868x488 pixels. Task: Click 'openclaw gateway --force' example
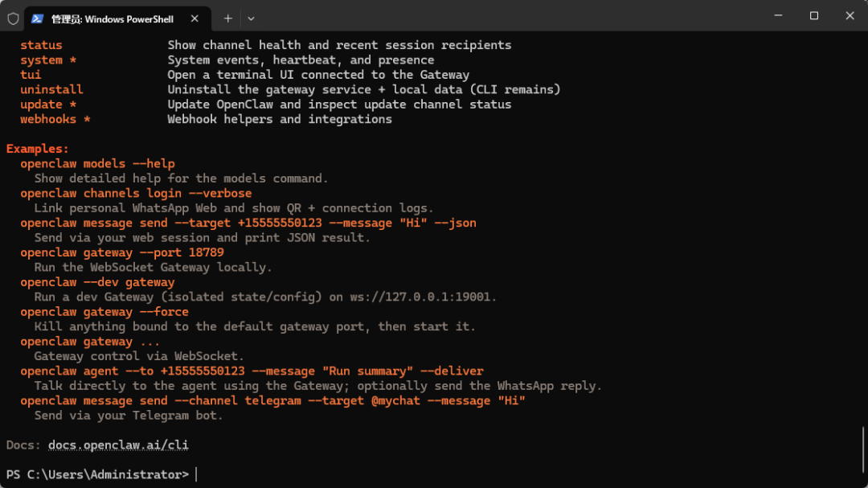104,312
